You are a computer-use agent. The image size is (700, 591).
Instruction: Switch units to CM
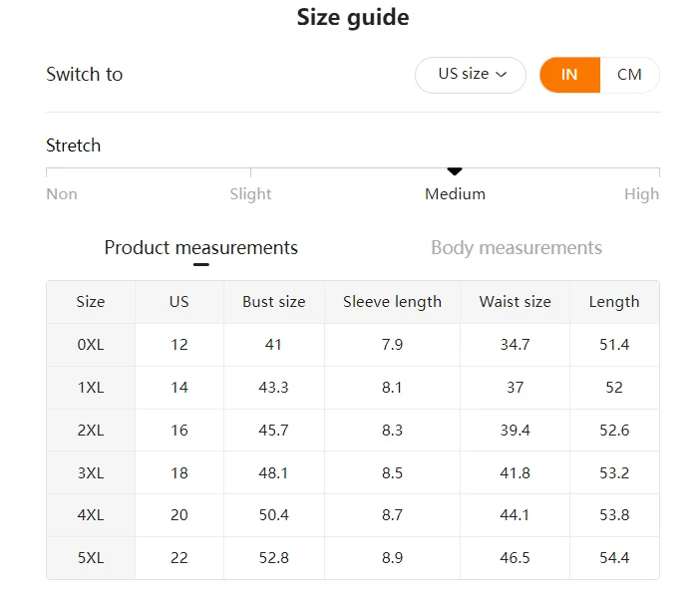[629, 75]
